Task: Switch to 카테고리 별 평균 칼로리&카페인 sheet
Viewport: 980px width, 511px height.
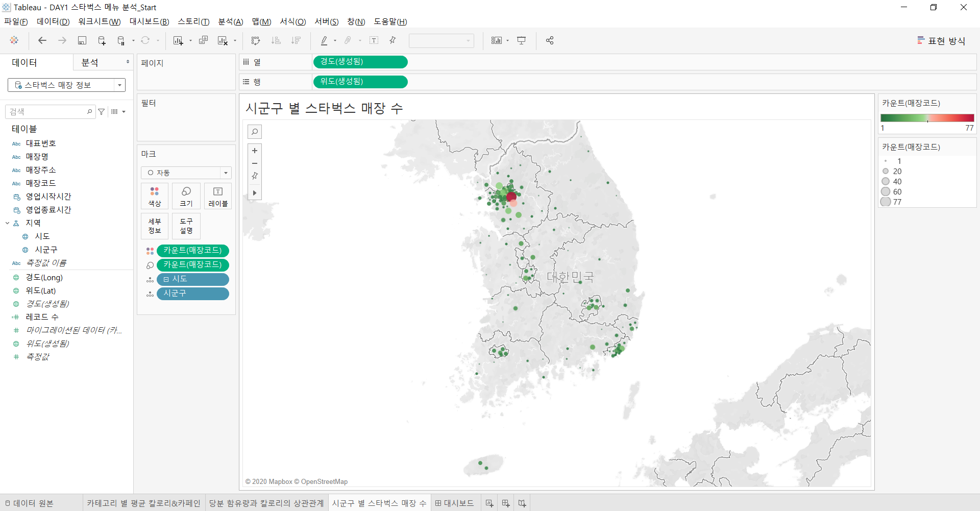Action: (x=144, y=503)
